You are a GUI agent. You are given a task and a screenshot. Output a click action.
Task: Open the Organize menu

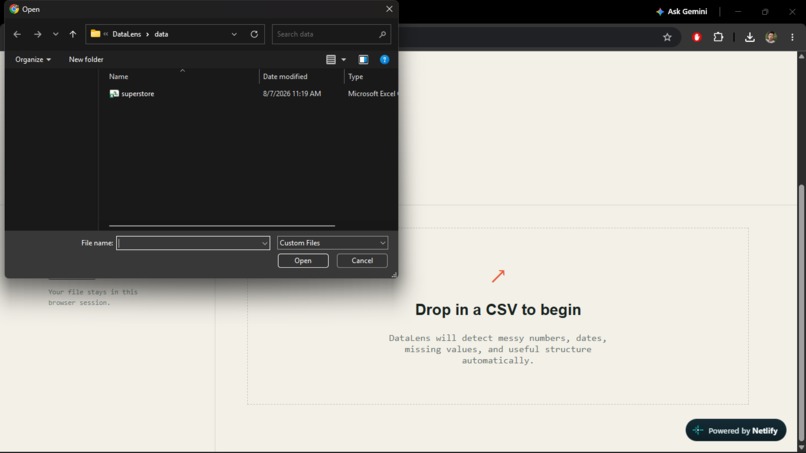tap(33, 59)
